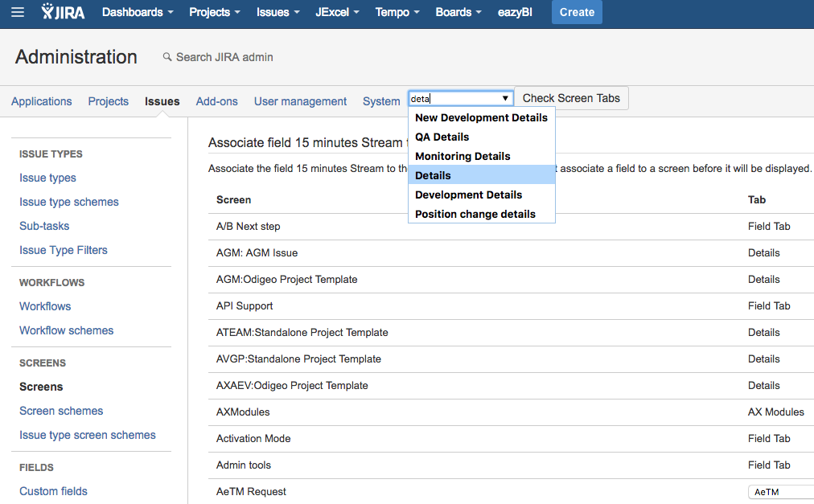
Task: Open the User management tab
Action: tap(300, 101)
